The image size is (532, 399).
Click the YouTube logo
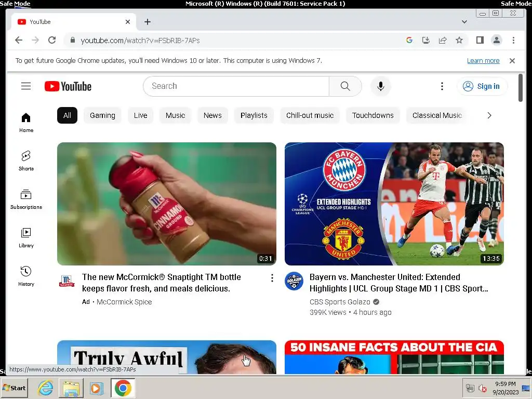point(68,86)
